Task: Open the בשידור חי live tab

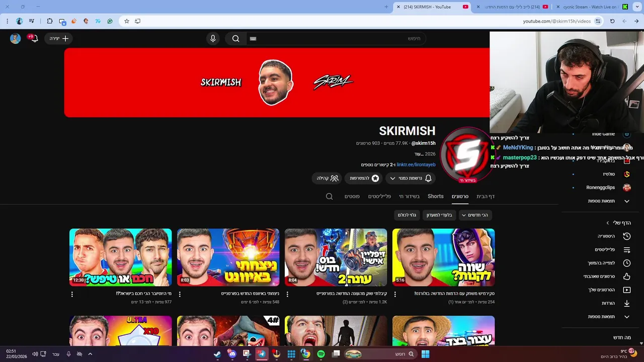Action: pyautogui.click(x=409, y=197)
